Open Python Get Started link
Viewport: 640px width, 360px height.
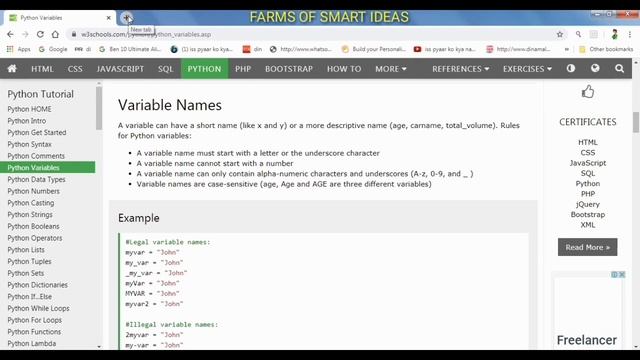37,133
